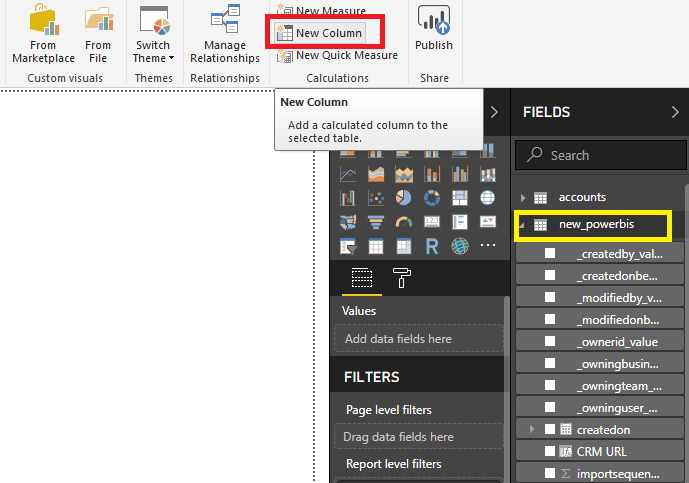The width and height of the screenshot is (689, 483).
Task: Tick the _modifiedonb... field checkbox
Action: tap(550, 320)
